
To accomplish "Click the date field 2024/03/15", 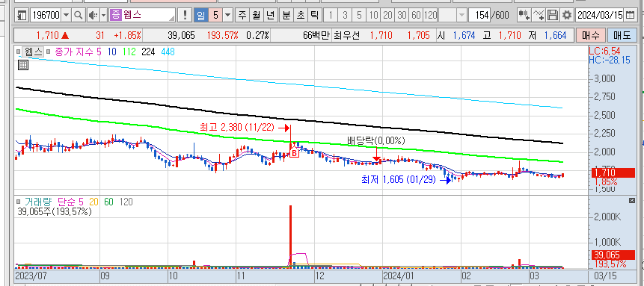I will pos(601,16).
